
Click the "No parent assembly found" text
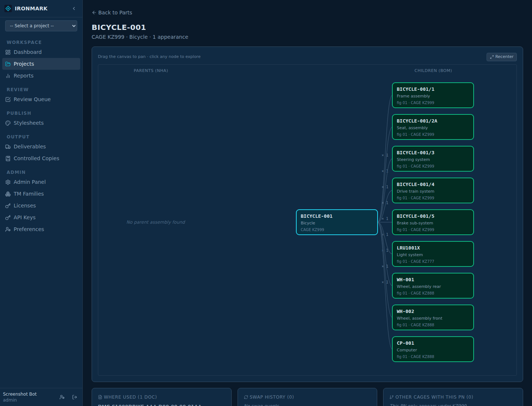click(156, 222)
